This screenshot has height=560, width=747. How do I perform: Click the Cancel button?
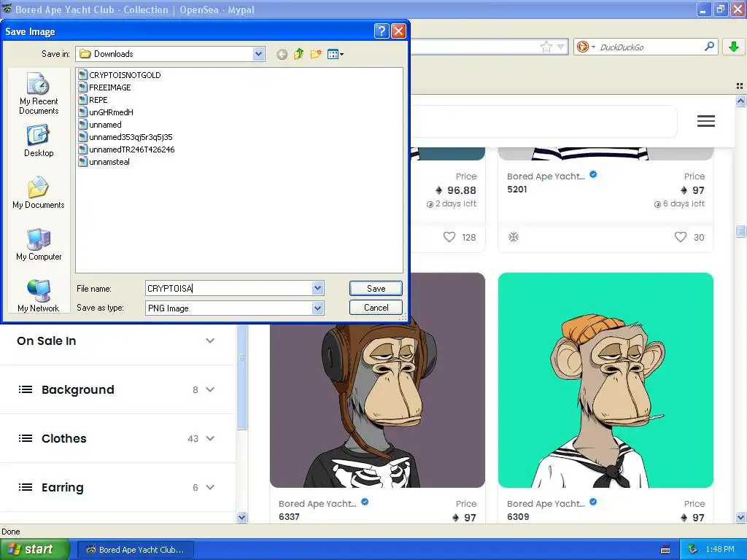coord(376,308)
